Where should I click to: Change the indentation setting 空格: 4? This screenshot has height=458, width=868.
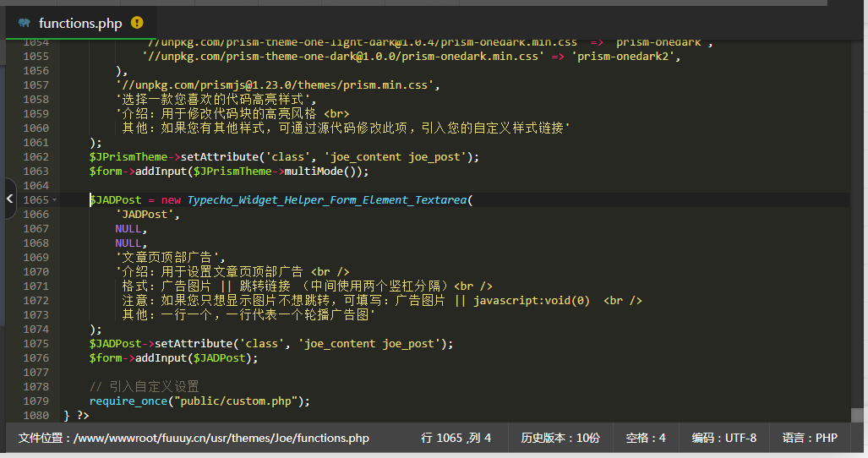click(x=646, y=438)
